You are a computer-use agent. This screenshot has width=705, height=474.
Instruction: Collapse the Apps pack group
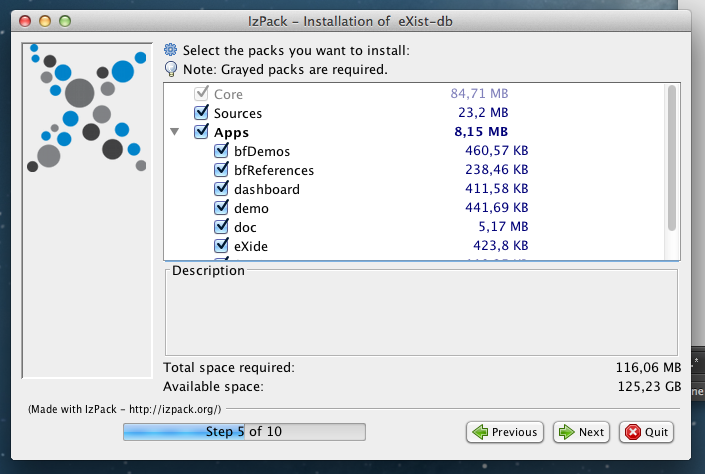[175, 132]
